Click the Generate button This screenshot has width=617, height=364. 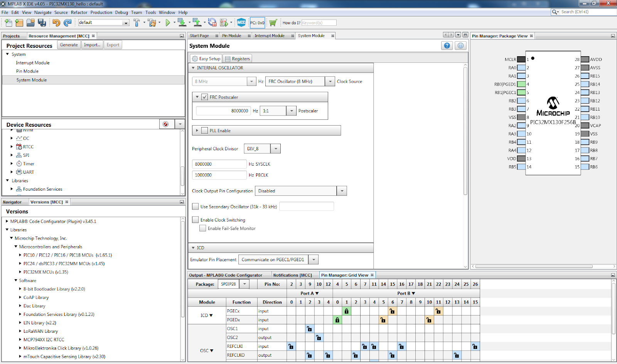pyautogui.click(x=69, y=45)
